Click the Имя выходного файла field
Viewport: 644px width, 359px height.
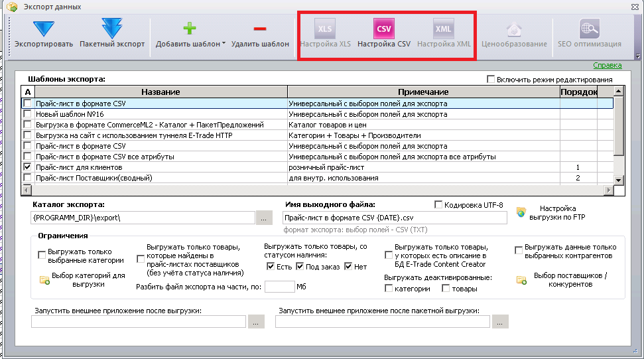click(x=395, y=218)
